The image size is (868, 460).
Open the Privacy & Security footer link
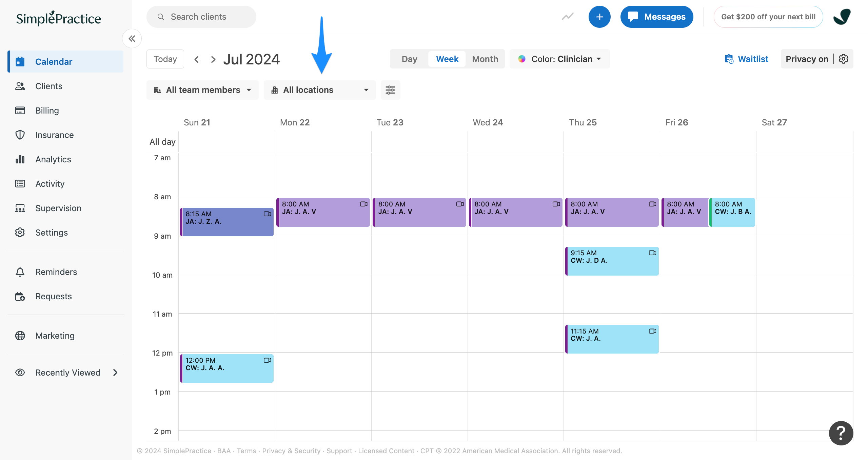291,451
